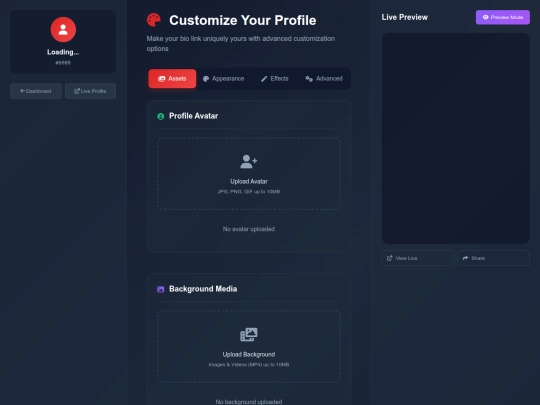Click the 'Loading...' username text

(x=63, y=52)
